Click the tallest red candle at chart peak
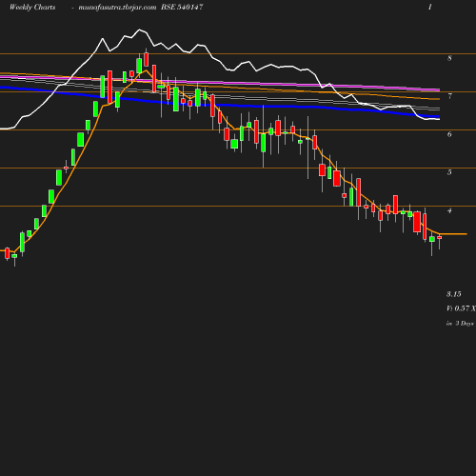 pyautogui.click(x=147, y=60)
